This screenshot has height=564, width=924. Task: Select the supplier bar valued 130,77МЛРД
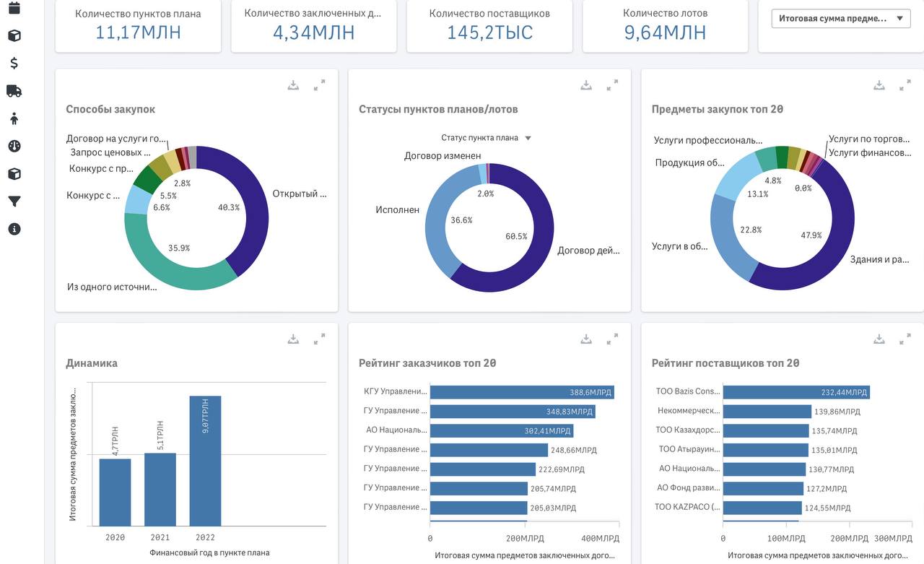[764, 469]
